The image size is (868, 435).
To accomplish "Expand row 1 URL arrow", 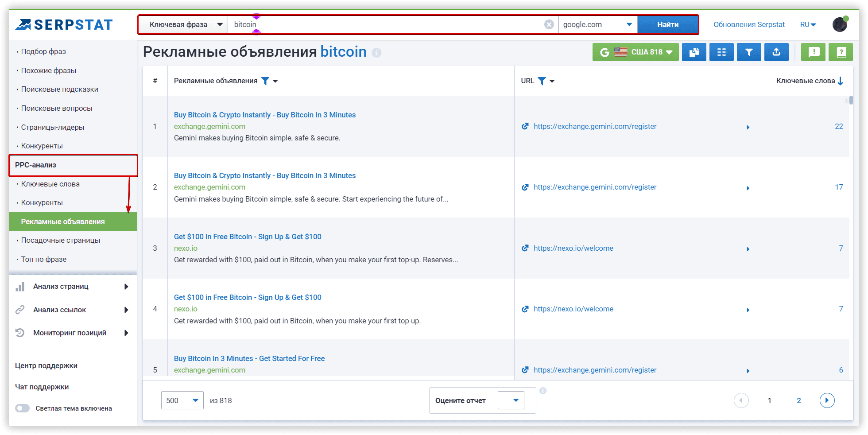I will [x=748, y=127].
